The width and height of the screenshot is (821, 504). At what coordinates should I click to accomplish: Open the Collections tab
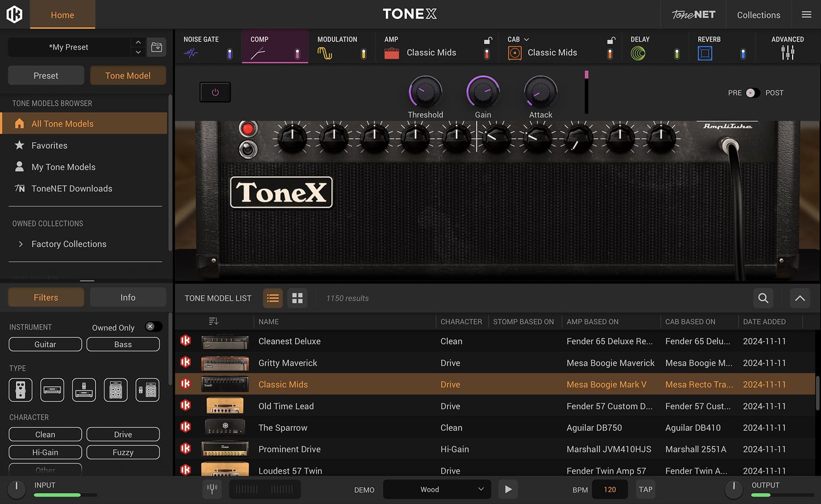coord(759,15)
